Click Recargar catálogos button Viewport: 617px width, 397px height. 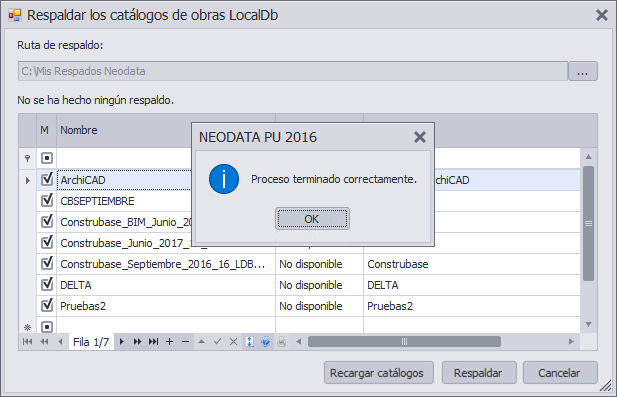[379, 373]
